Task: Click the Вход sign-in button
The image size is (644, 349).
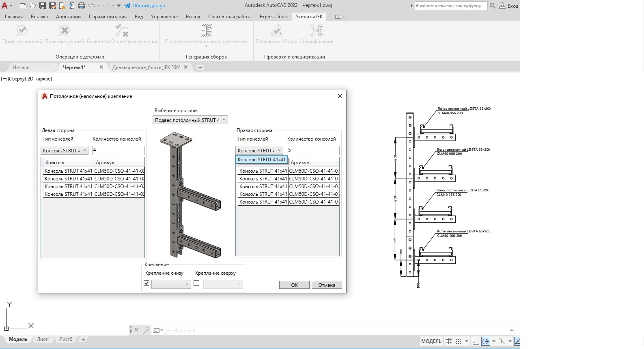Action: [510, 6]
